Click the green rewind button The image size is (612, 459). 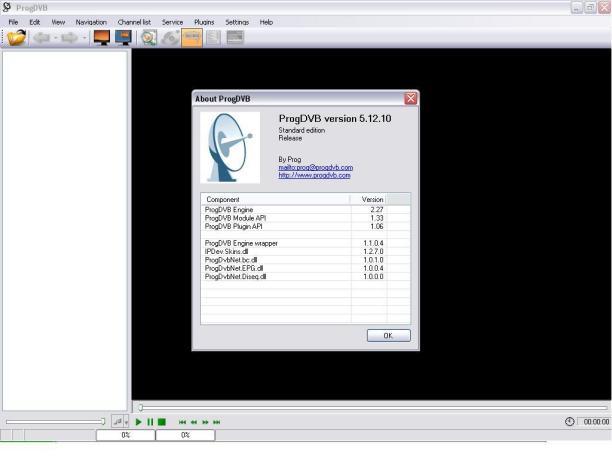(x=194, y=422)
